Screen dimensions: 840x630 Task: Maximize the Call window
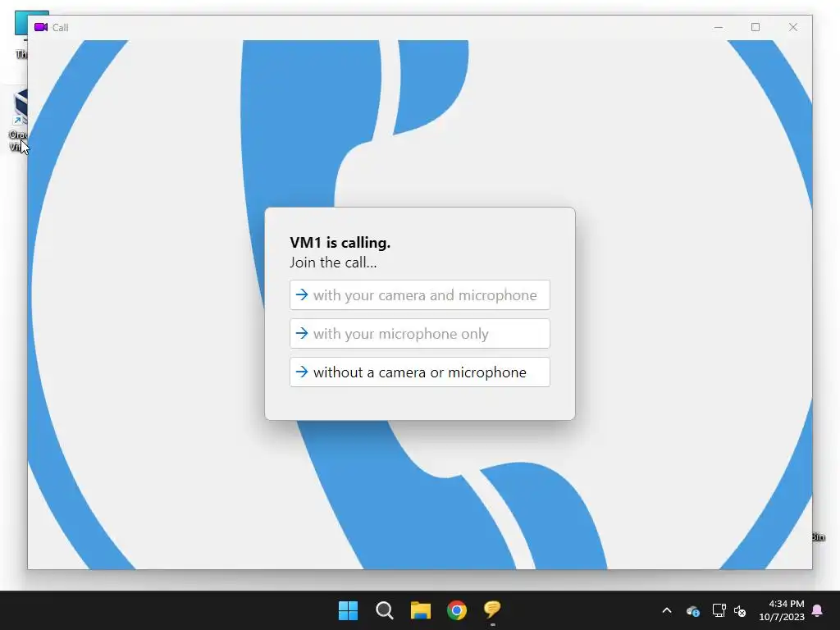point(756,27)
